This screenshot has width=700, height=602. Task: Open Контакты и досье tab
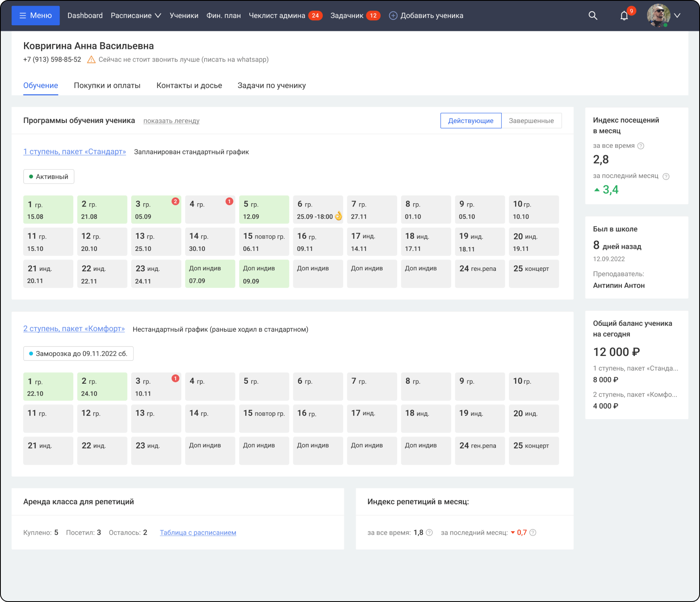point(189,86)
